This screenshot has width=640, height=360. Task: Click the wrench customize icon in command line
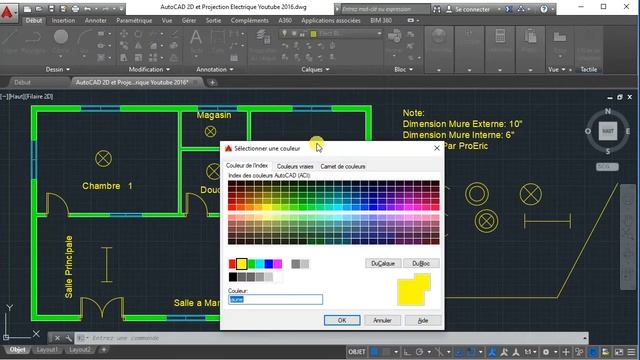68,338
